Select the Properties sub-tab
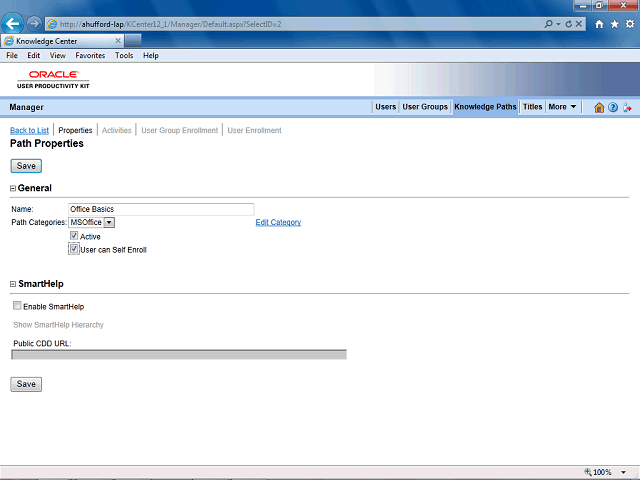The height and width of the screenshot is (480, 640). (75, 130)
